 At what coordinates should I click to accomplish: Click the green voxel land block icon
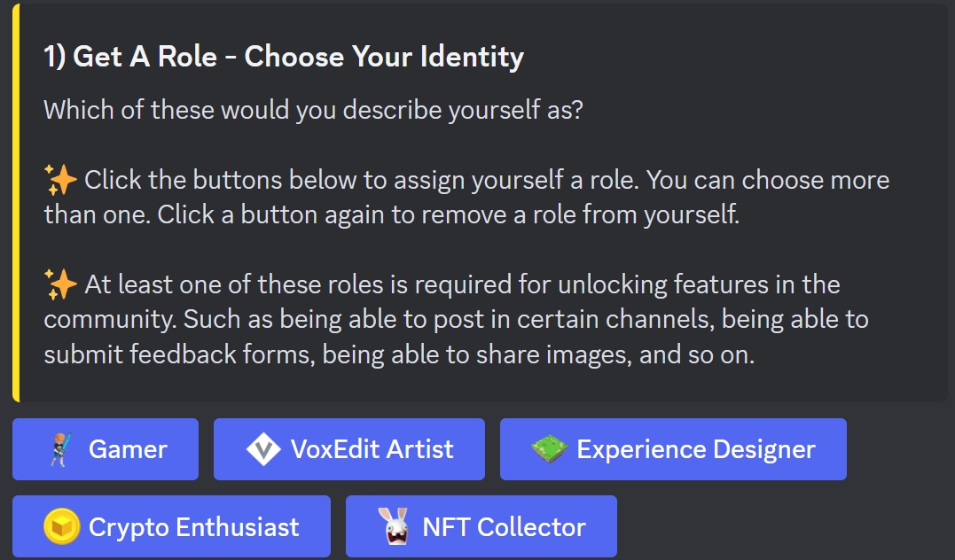(x=549, y=449)
